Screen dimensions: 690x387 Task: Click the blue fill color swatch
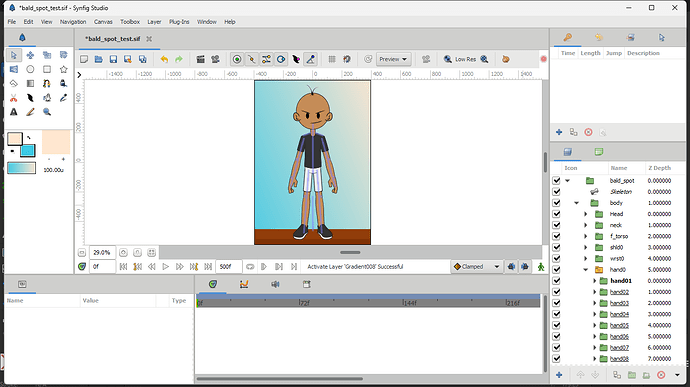coord(28,151)
